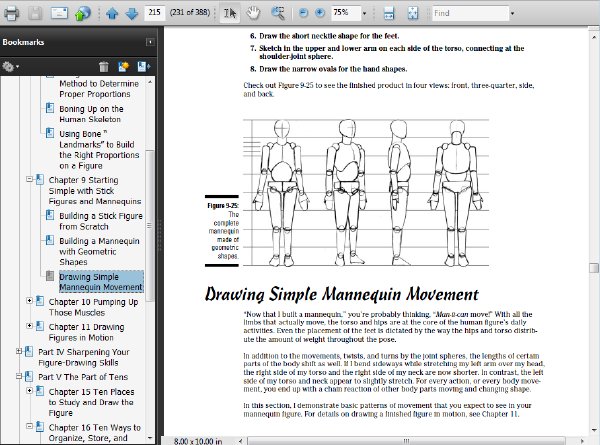
Task: Collapse the Chapter 9 bookmark node
Action: coord(29,179)
